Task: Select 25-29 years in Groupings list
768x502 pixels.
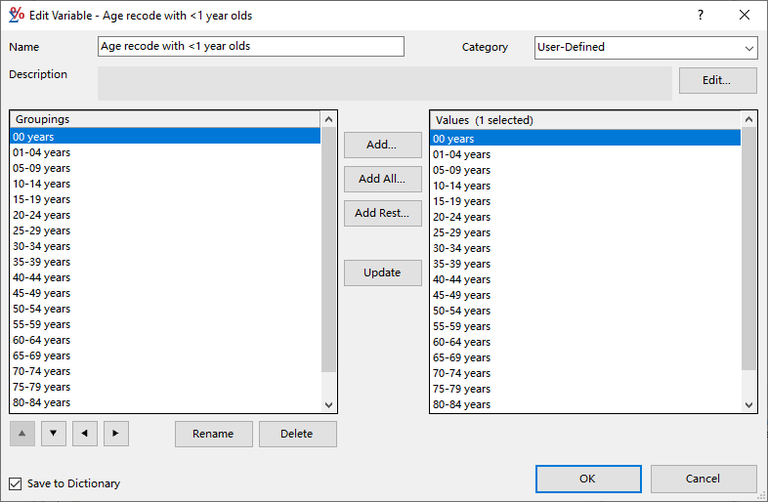Action: (42, 231)
